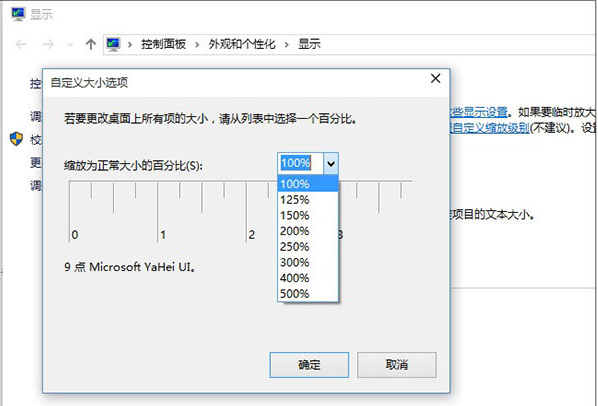
Task: Select 250% from the dropdown list
Action: 308,247
